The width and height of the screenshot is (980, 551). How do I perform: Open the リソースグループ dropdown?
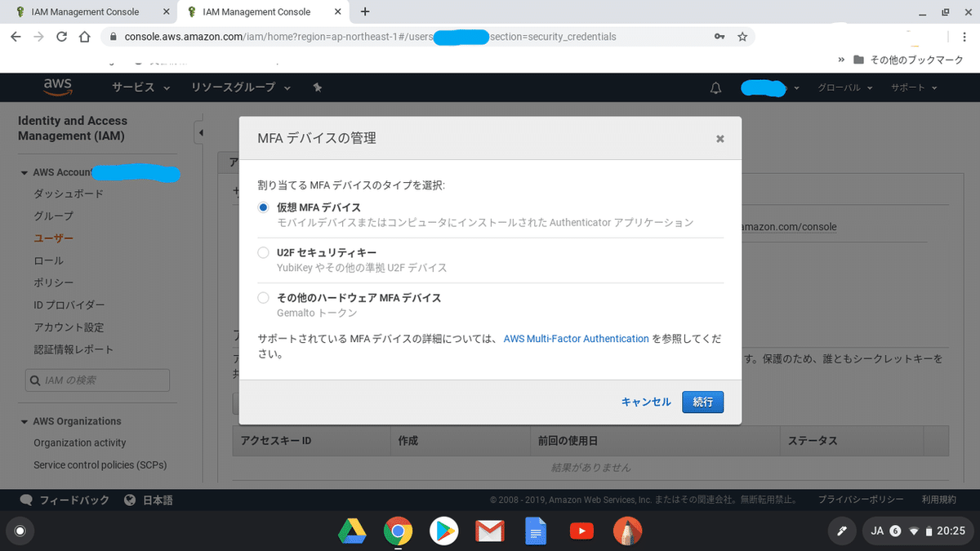235,87
